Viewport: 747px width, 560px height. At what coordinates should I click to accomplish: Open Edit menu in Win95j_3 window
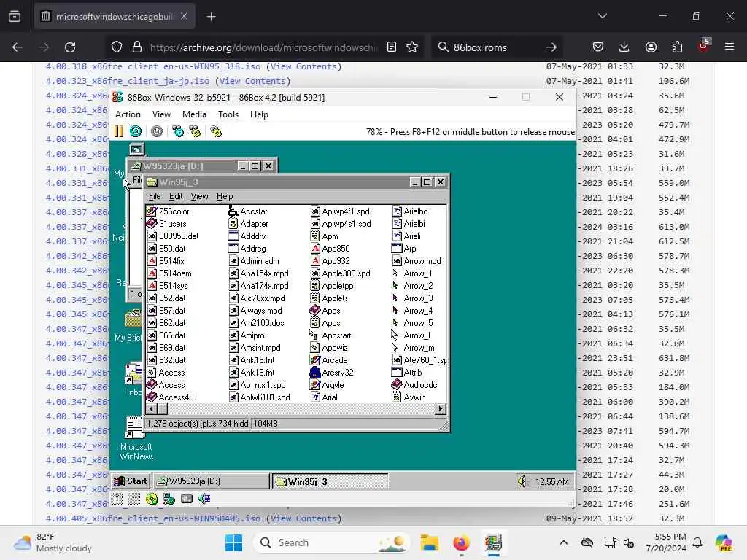[176, 196]
